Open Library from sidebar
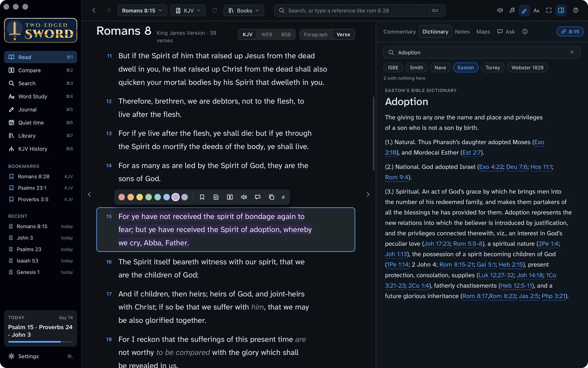Viewport: 588px width, 368px height. click(x=41, y=136)
